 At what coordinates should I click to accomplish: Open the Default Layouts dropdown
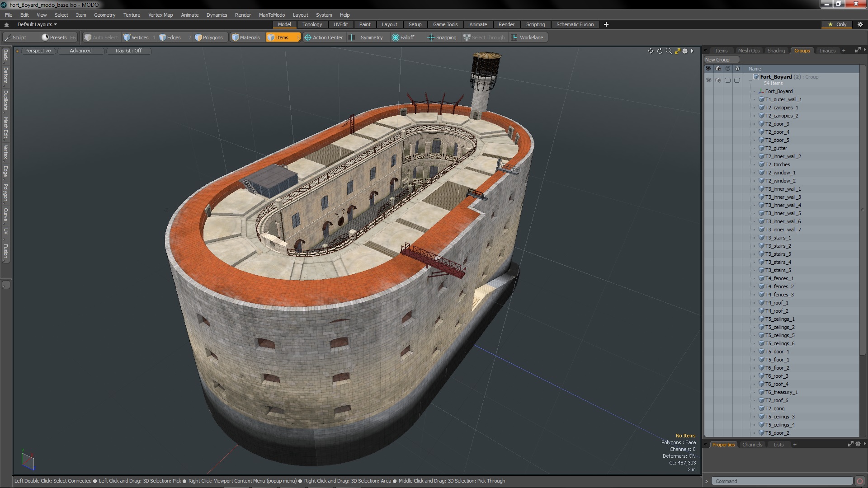(37, 24)
